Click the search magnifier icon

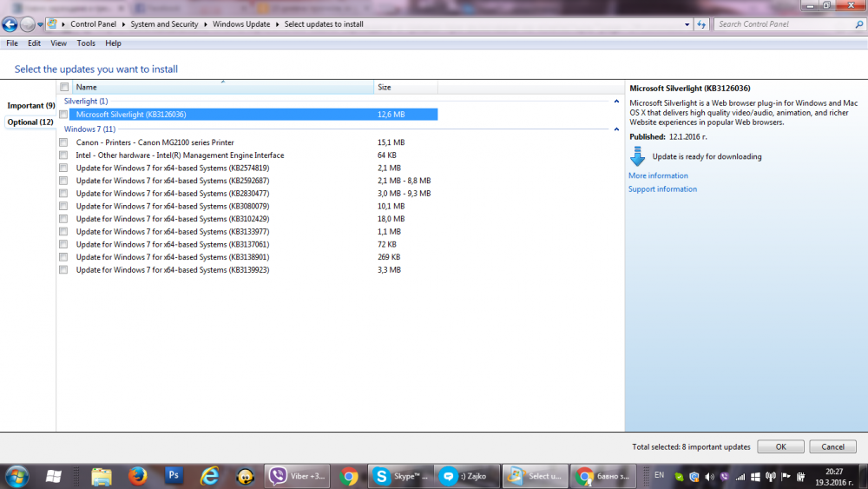pyautogui.click(x=859, y=24)
